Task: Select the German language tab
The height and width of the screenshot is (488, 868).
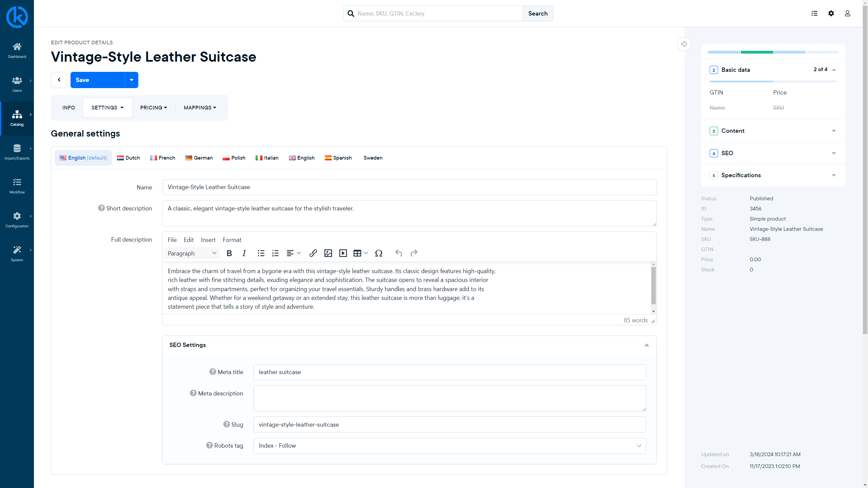Action: [199, 158]
